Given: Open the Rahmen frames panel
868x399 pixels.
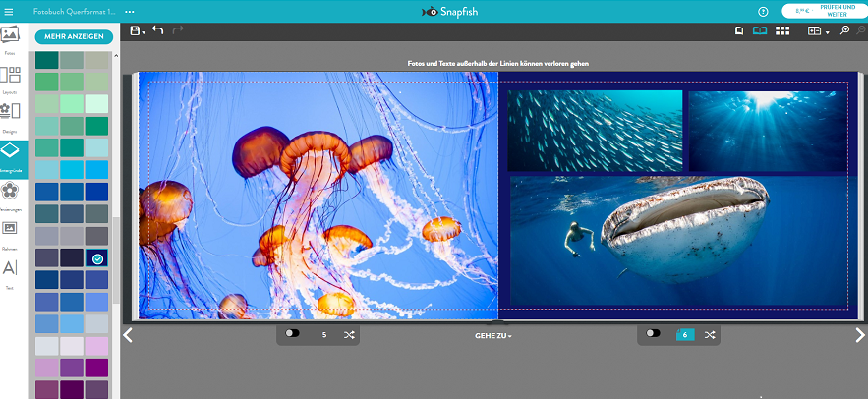Looking at the screenshot, I should click(x=10, y=236).
